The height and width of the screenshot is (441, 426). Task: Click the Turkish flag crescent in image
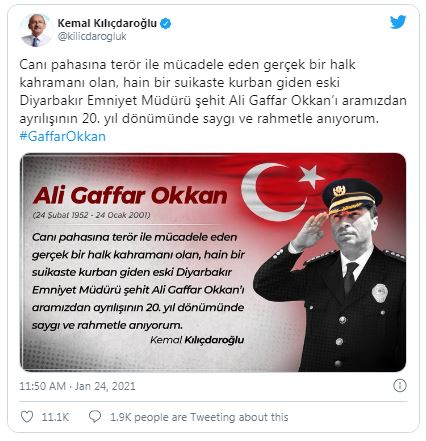pos(272,192)
